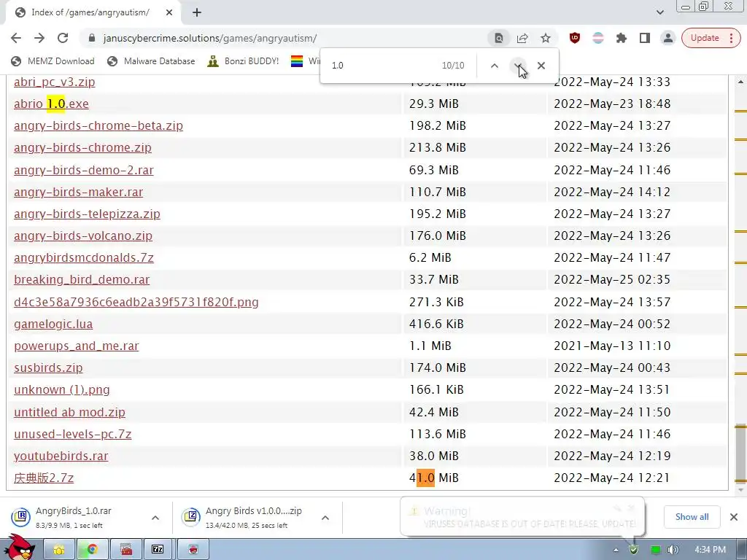Click the volume speaker tray icon
This screenshot has width=747, height=560.
(672, 550)
